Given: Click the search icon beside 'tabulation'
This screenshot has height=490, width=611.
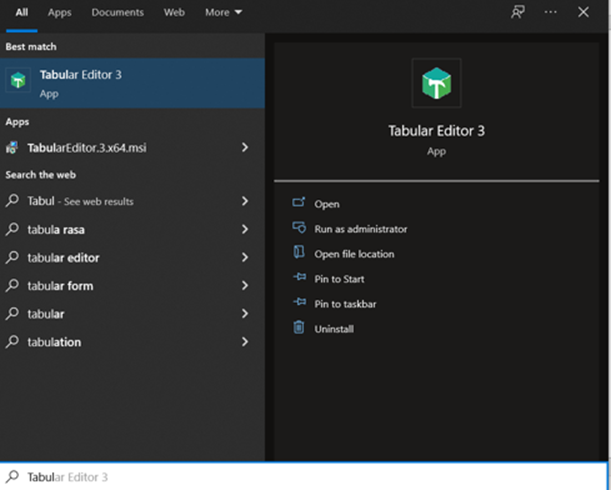Looking at the screenshot, I should [12, 341].
